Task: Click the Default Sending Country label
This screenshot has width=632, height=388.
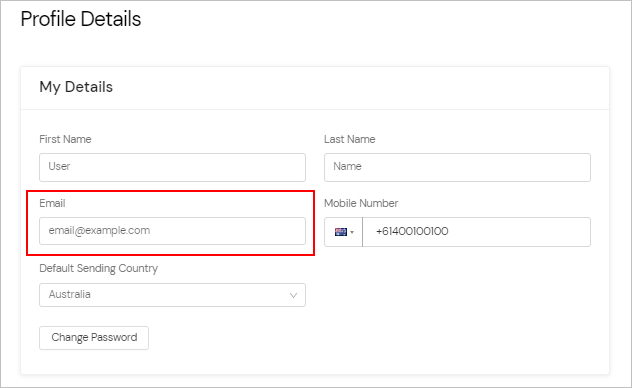Action: point(98,268)
